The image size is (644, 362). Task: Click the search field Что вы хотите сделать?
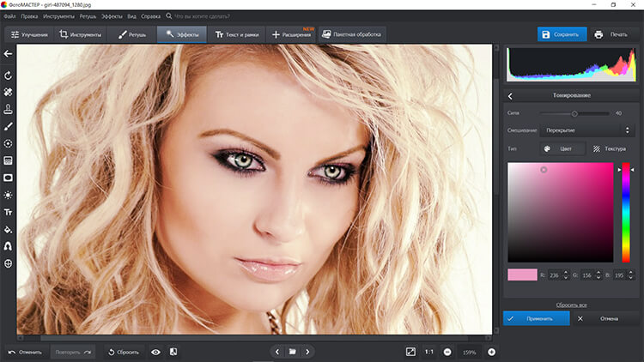click(202, 16)
